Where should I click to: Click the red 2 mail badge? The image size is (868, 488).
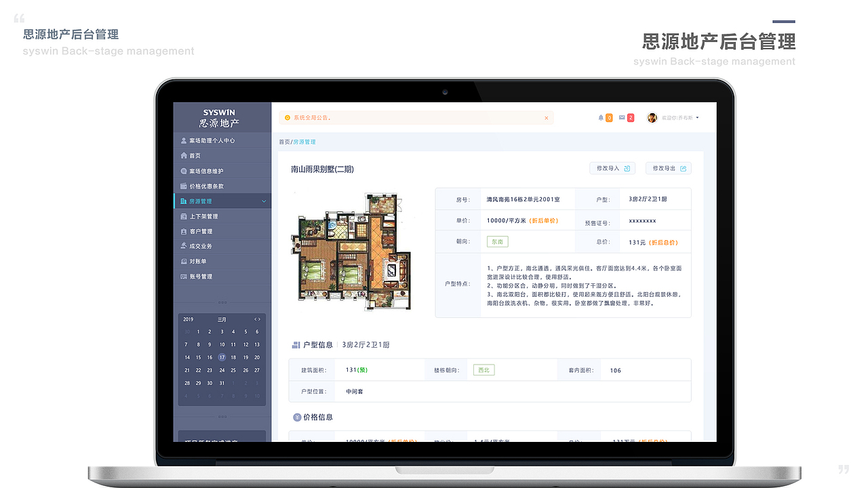pos(631,118)
